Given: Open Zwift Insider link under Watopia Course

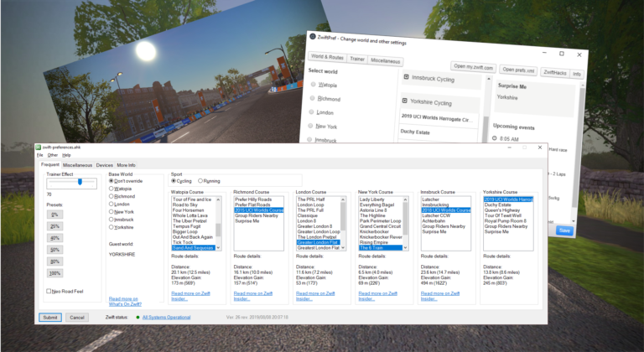Looking at the screenshot, I should pos(190,296).
